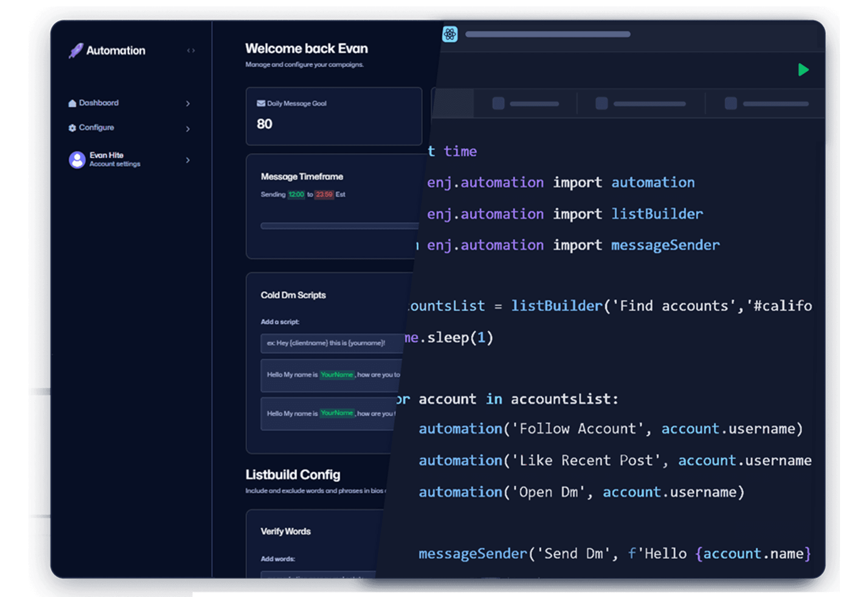Viewport: 868px width, 597px height.
Task: Expand the Dashboard chevron
Action: pyautogui.click(x=188, y=104)
